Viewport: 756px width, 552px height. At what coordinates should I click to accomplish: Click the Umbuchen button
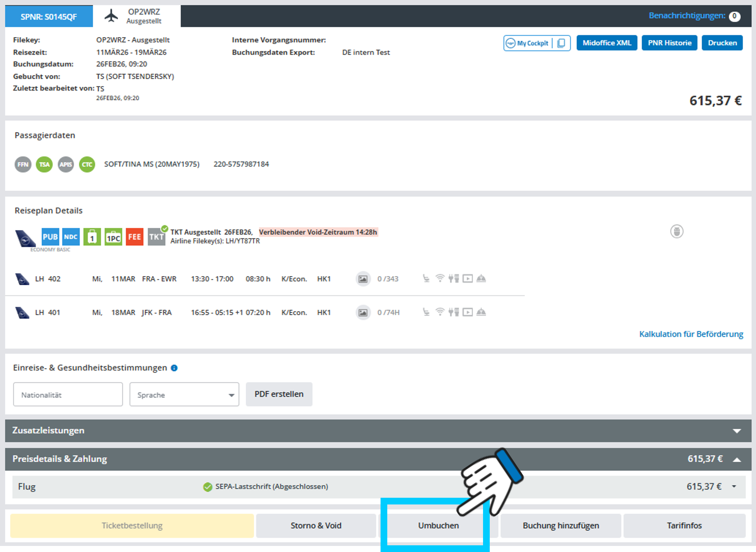[x=438, y=526]
